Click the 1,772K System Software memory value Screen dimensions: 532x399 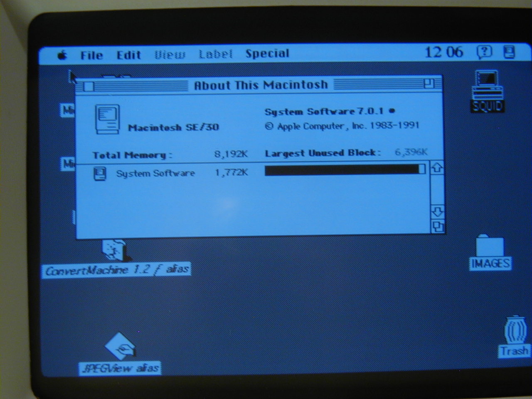coord(232,172)
